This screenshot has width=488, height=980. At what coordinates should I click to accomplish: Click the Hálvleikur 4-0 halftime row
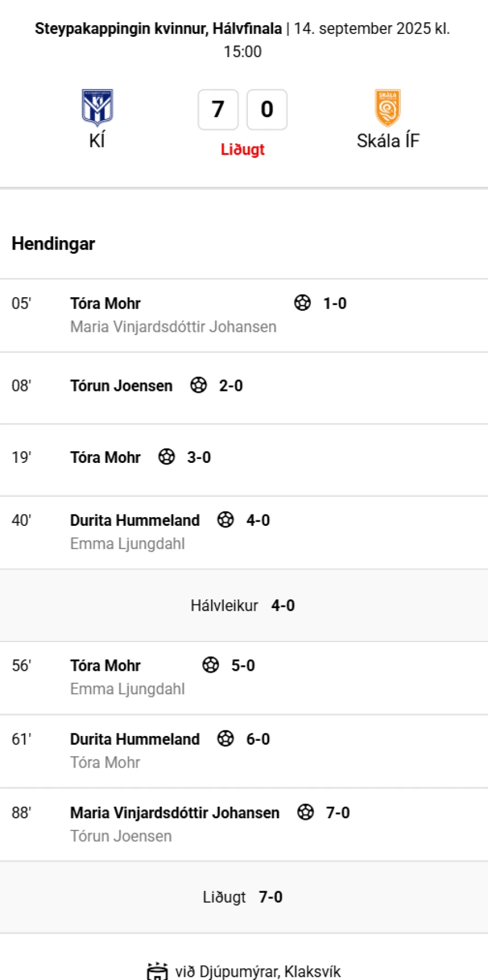(244, 605)
